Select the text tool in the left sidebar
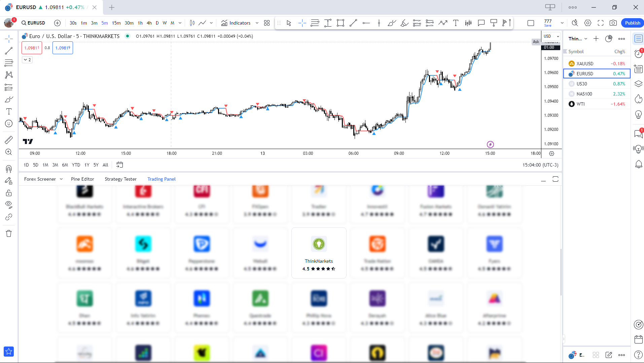The image size is (644, 363). tap(9, 111)
